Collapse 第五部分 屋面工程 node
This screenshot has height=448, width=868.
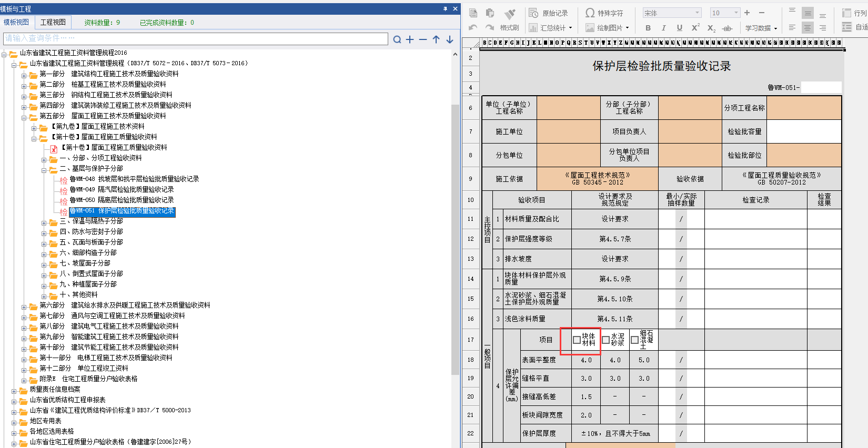tap(24, 118)
